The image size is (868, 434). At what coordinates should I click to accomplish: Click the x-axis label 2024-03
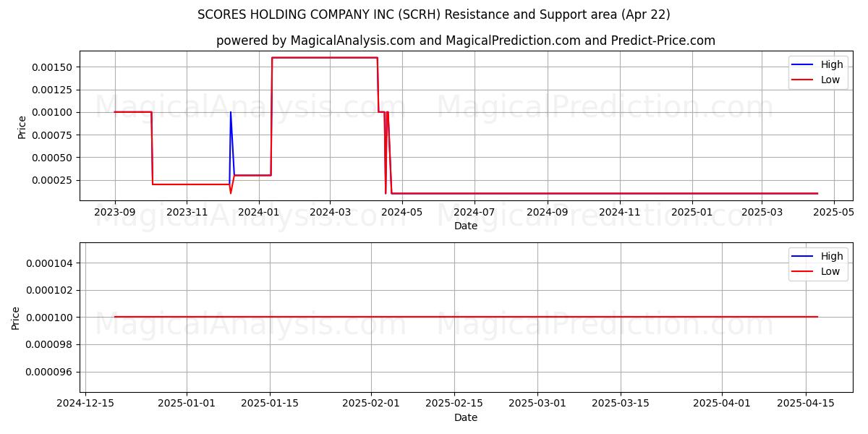coord(330,212)
